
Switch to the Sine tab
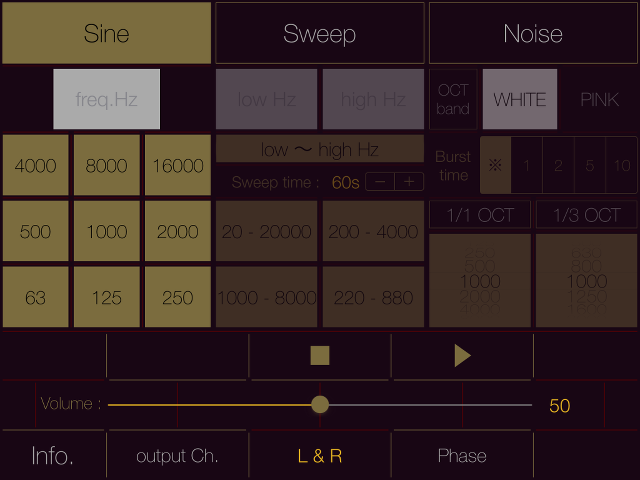coord(107,34)
